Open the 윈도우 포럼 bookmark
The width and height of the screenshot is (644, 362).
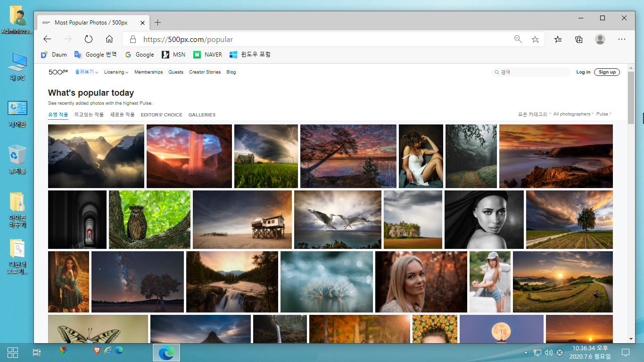pyautogui.click(x=250, y=55)
